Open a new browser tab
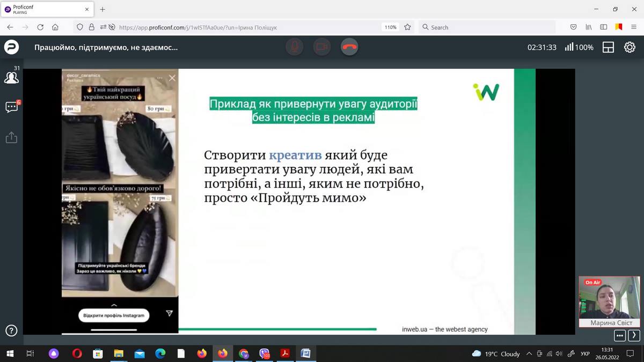 (x=103, y=9)
